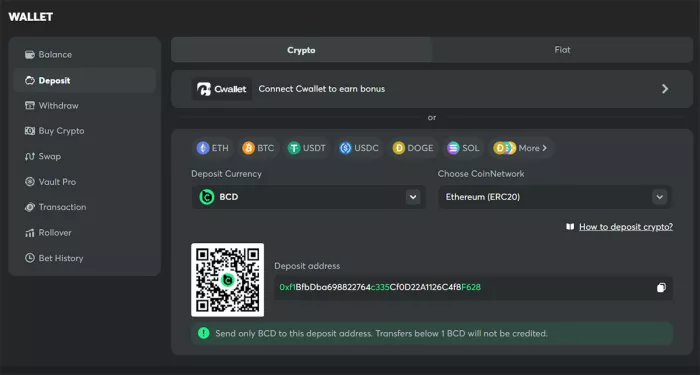
Task: Click the Solana coin icon
Action: click(453, 148)
